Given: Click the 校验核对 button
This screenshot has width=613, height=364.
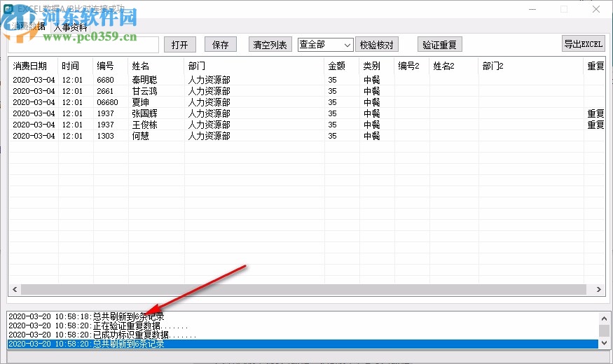Looking at the screenshot, I should [x=377, y=45].
